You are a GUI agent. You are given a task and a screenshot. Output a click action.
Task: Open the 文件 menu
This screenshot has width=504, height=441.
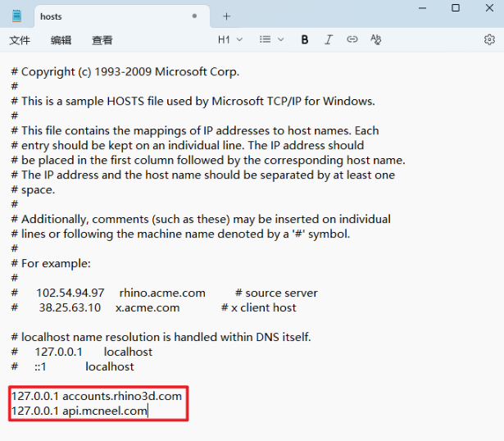pyautogui.click(x=20, y=40)
